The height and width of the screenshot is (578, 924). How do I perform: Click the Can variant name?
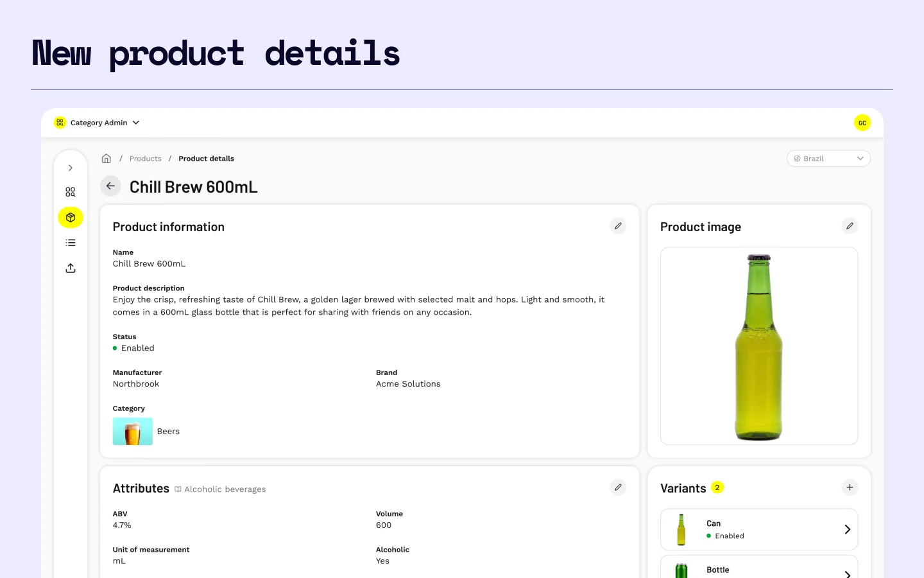(714, 523)
